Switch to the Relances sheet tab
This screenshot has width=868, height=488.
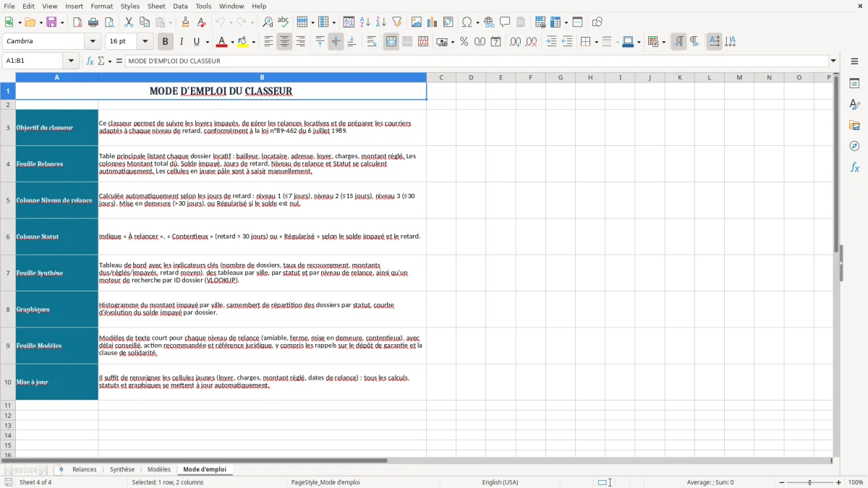(x=85, y=469)
